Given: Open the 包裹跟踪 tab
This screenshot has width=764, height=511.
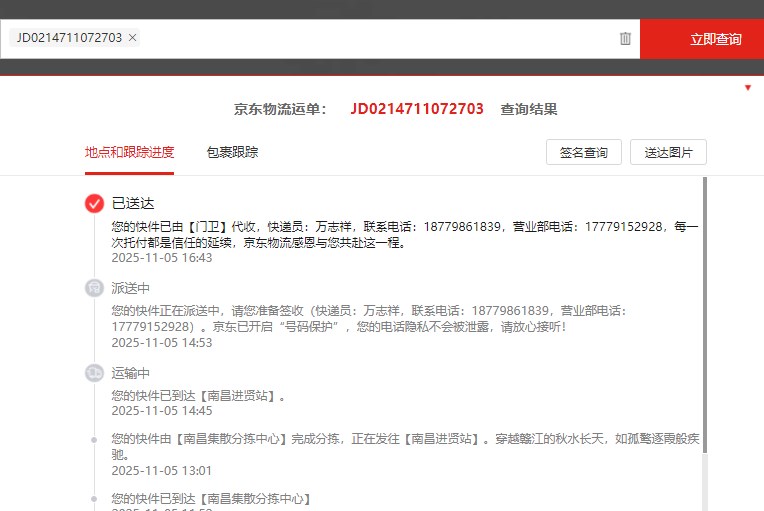Looking at the screenshot, I should tap(232, 152).
